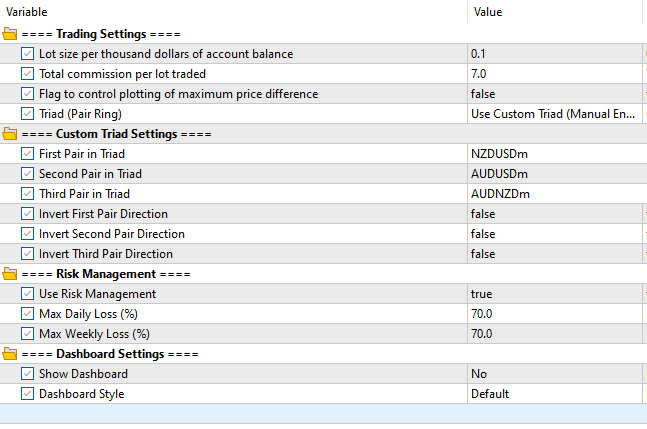Screen dimensions: 647x429
Task: Toggle the Max Daily Loss (%) checkbox
Action: [x=27, y=313]
